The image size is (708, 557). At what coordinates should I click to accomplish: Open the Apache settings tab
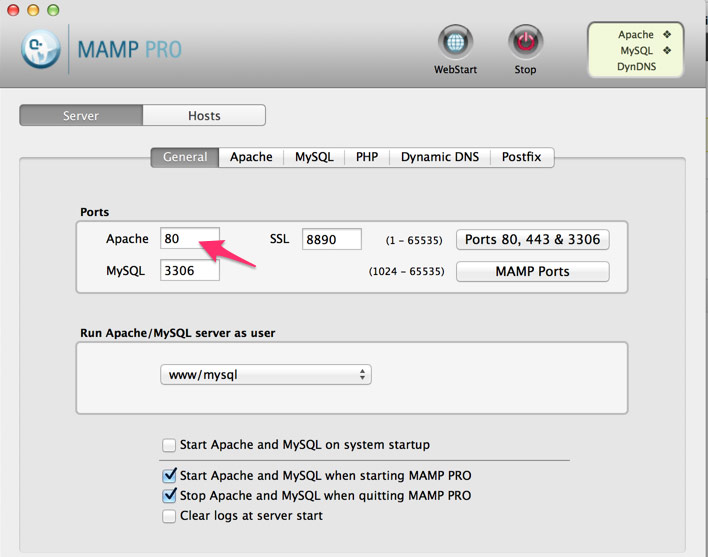click(251, 157)
